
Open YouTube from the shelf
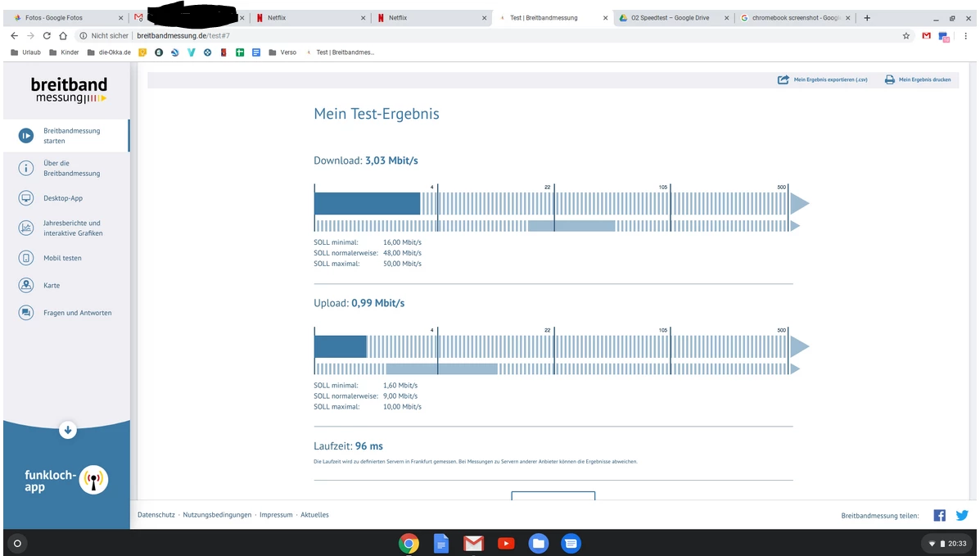[x=506, y=544]
